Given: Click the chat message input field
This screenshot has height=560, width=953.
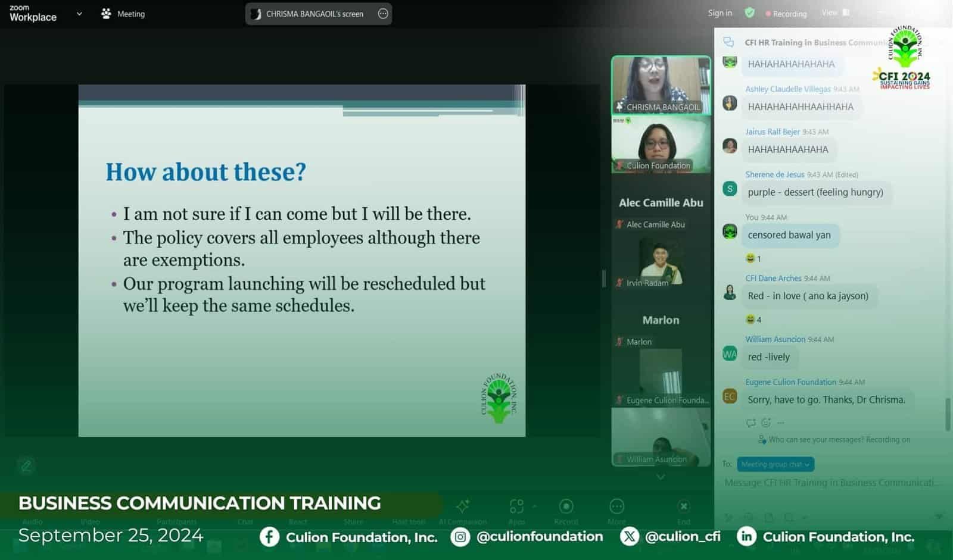Looking at the screenshot, I should point(832,483).
